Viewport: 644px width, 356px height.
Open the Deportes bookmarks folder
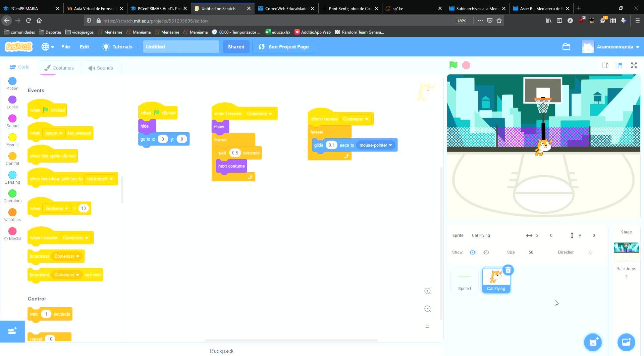50,32
